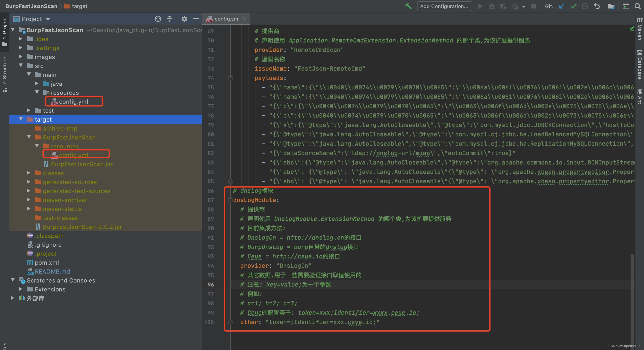Click the Rollback Git icon
Image resolution: width=644 pixels, height=350 pixels.
tap(597, 6)
